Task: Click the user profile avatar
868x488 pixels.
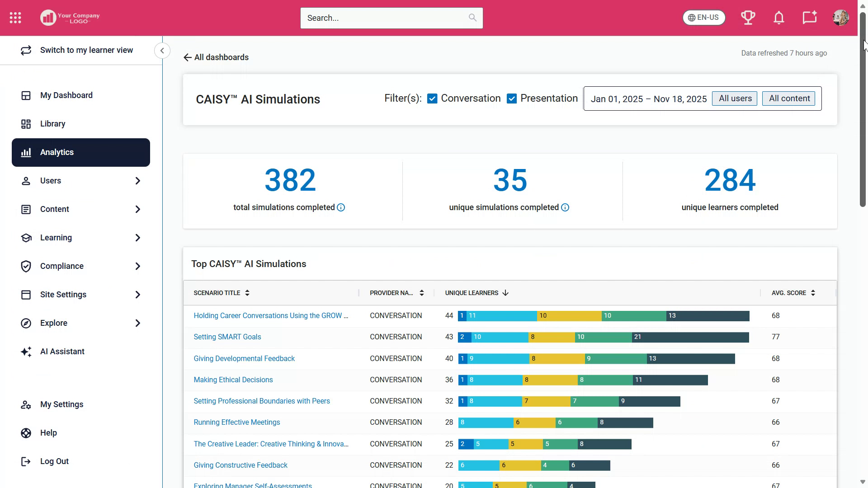Action: point(840,18)
